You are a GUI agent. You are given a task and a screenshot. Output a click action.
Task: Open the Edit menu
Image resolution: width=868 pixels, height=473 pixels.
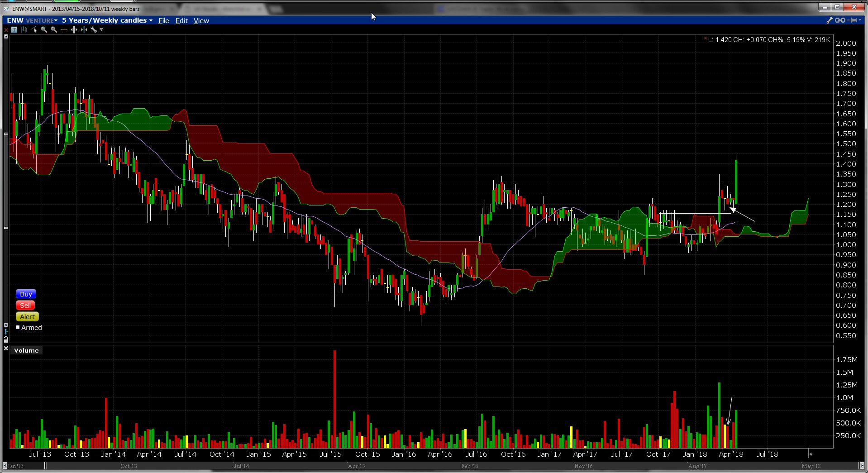pos(181,20)
